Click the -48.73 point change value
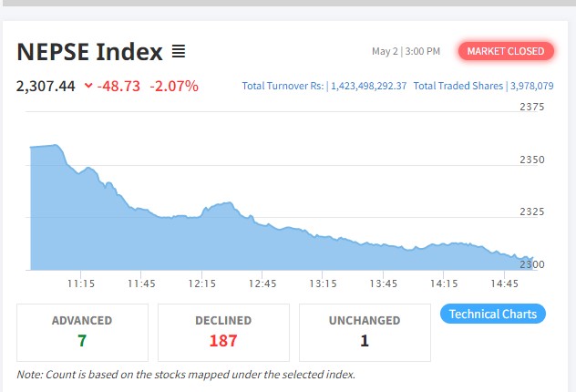576x392 pixels. tap(122, 87)
